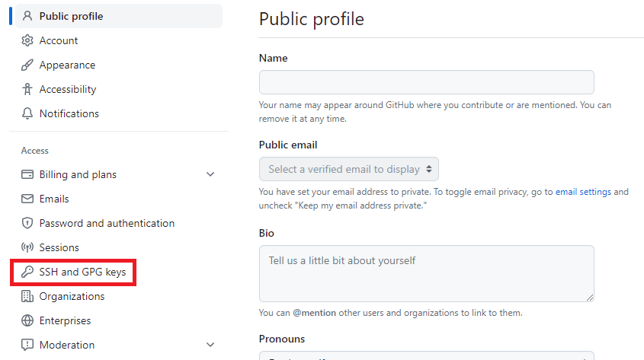Follow the email settings link

coord(583,192)
